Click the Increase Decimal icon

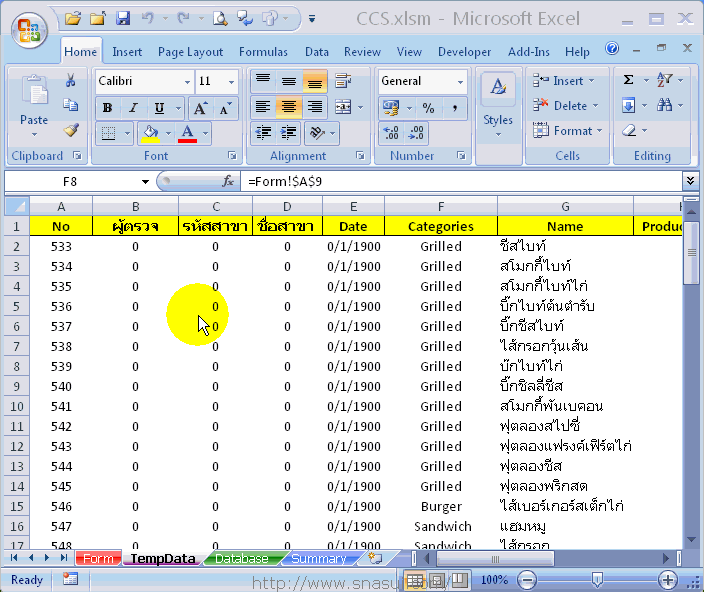point(391,132)
